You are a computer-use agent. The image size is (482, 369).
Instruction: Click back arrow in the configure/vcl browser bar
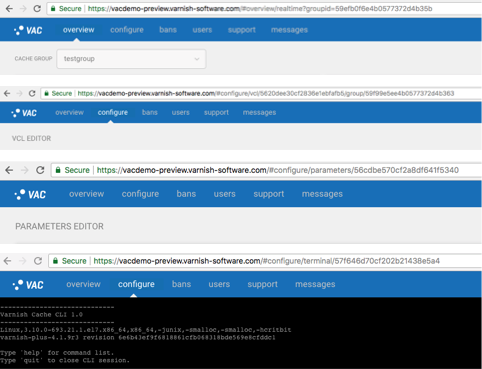click(7, 93)
